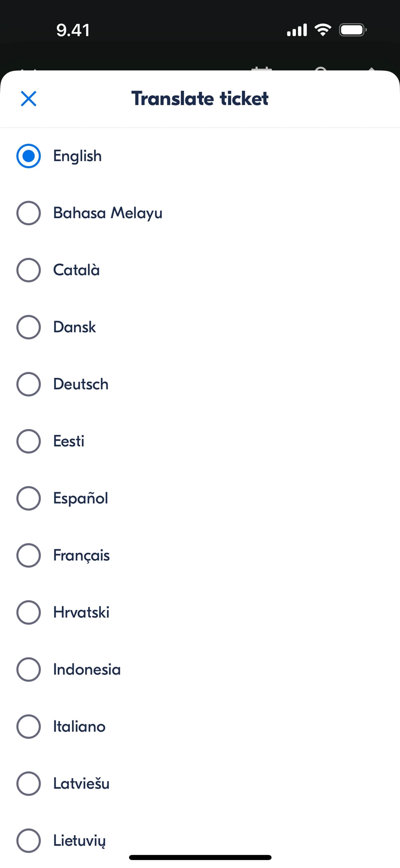
Task: Choose Bahasa Melayu radio option
Action: (x=29, y=213)
